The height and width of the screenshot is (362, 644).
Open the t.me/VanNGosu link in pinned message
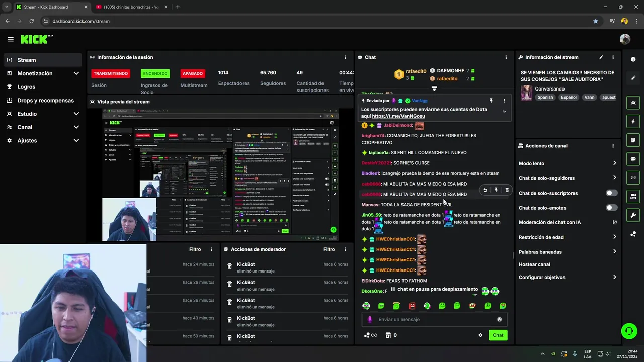pyautogui.click(x=398, y=116)
